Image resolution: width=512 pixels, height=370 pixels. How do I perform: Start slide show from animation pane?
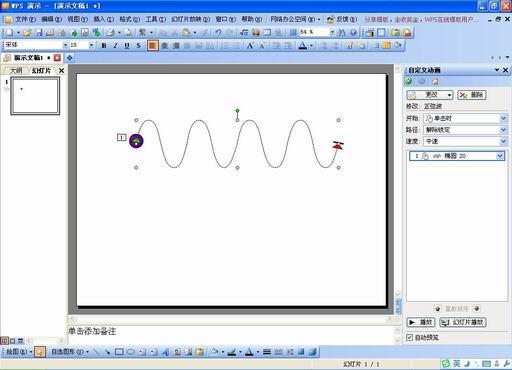coord(463,322)
